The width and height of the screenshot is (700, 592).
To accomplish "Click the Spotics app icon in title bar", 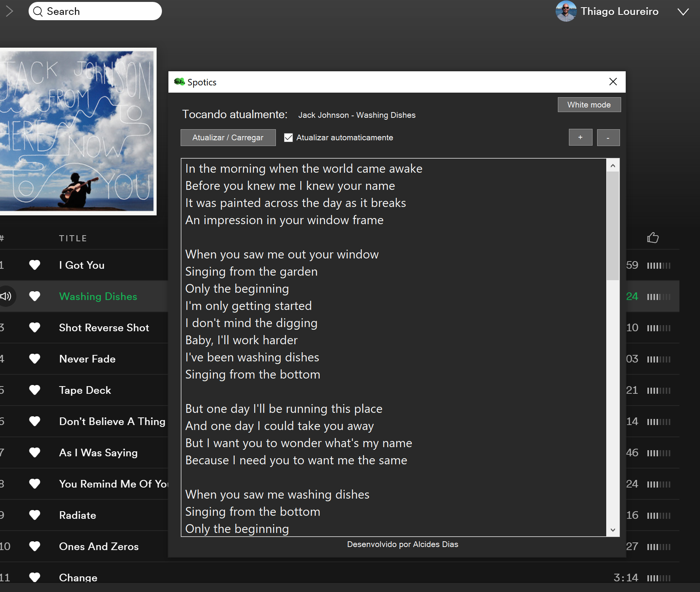I will click(179, 82).
